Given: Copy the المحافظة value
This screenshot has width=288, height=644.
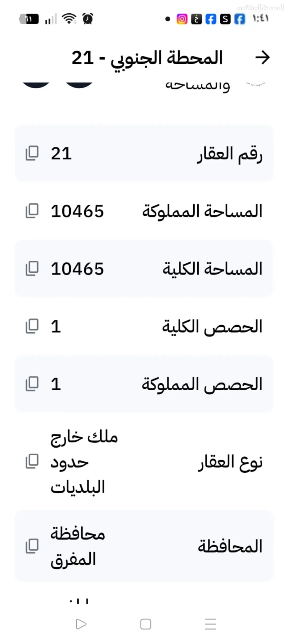Looking at the screenshot, I should coord(32,546).
